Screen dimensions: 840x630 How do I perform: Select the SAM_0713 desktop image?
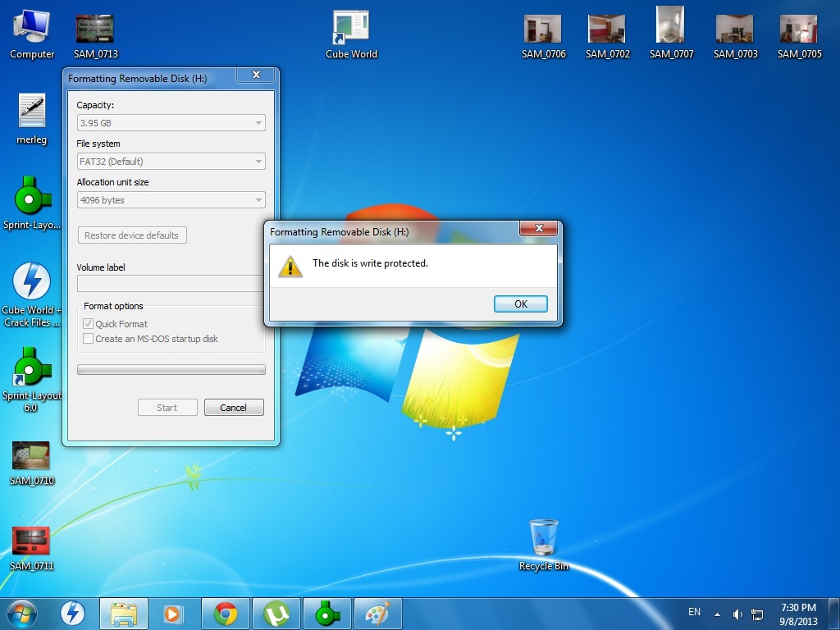pos(95,36)
